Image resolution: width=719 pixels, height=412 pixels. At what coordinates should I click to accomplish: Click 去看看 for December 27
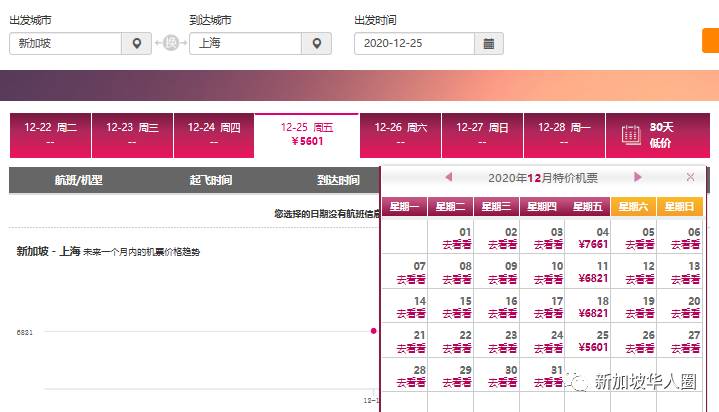pyautogui.click(x=686, y=349)
